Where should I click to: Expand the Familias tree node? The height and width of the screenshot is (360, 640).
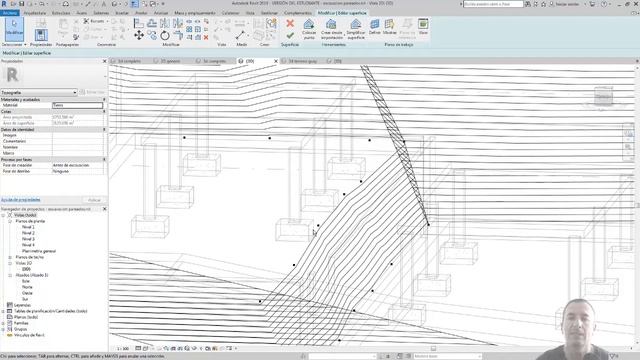tap(3, 323)
